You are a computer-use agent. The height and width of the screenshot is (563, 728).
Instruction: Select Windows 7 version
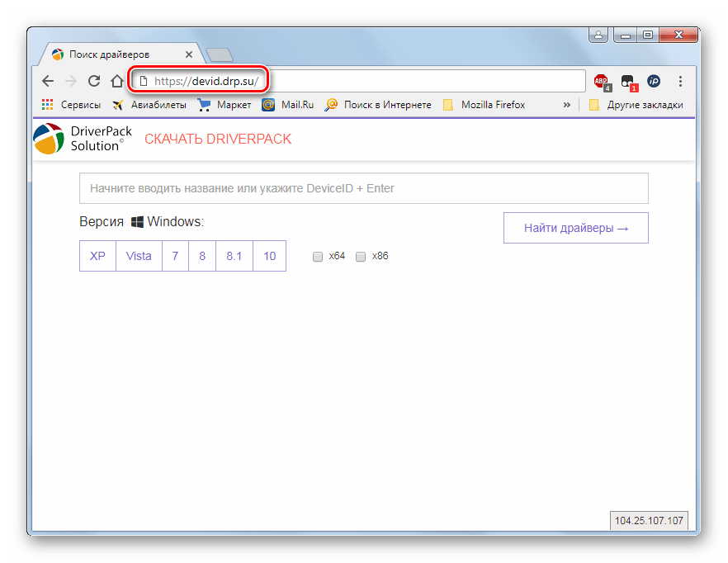point(175,256)
